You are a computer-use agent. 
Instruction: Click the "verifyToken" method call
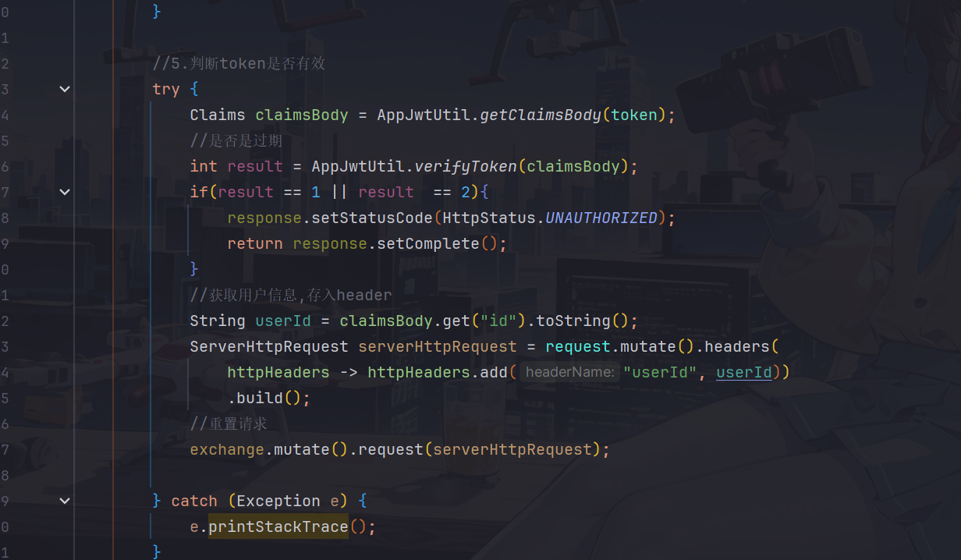pos(466,166)
